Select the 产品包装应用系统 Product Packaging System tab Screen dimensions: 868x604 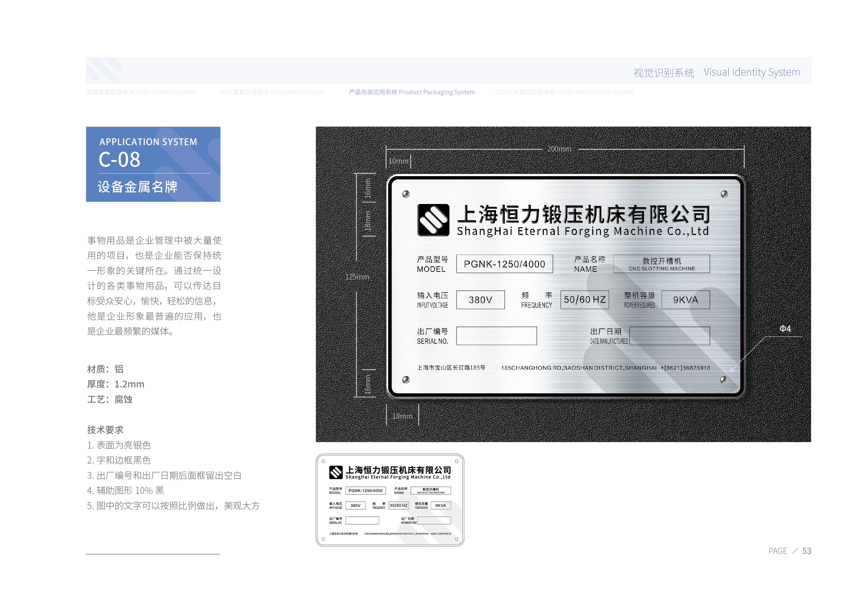[x=412, y=92]
